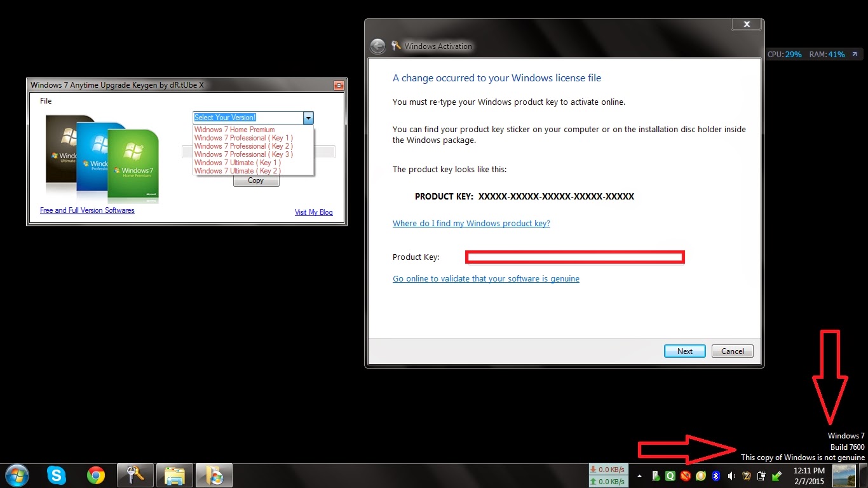Viewport: 868px width, 488px height.
Task: Click the green Q tray icon
Action: 670,476
